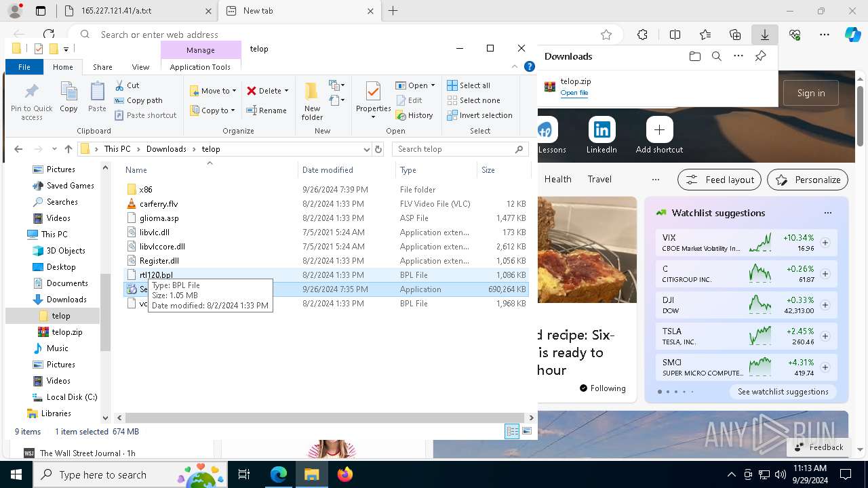Click Select all
The height and width of the screenshot is (488, 868).
pos(469,85)
